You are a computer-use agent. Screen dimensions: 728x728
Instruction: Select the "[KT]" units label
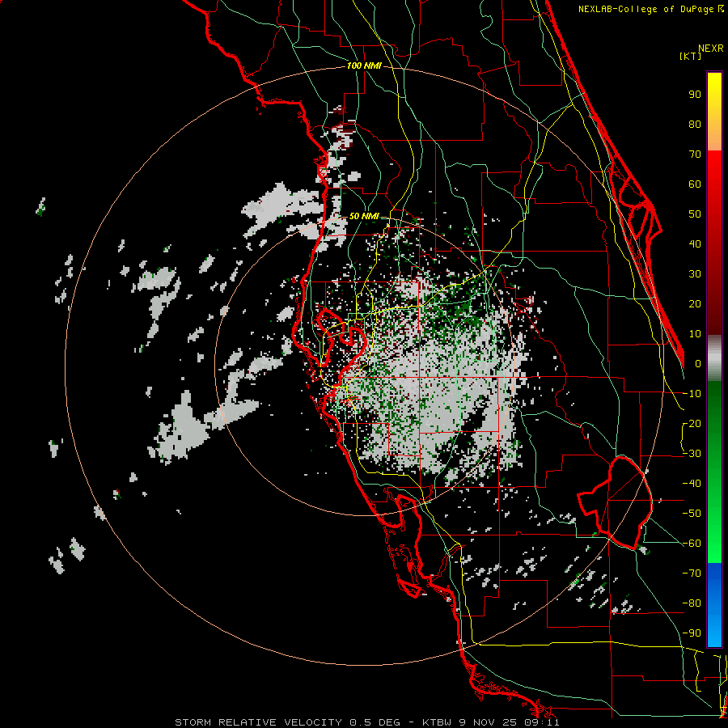tap(691, 56)
